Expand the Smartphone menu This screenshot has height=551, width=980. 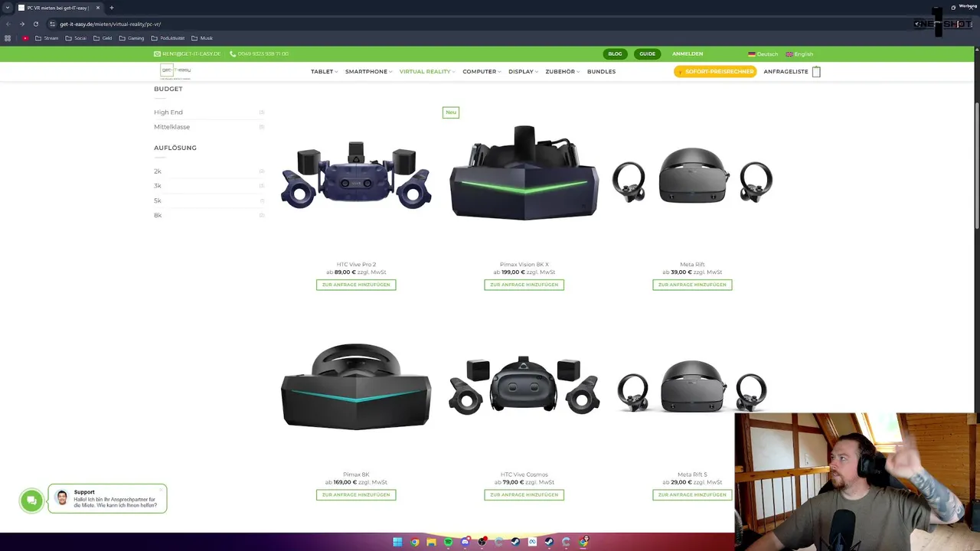pos(368,72)
